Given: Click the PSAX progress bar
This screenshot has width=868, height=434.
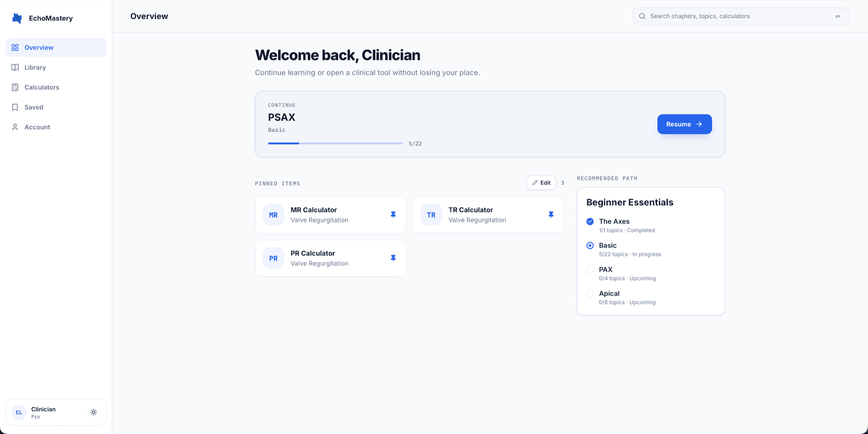Looking at the screenshot, I should [x=335, y=143].
